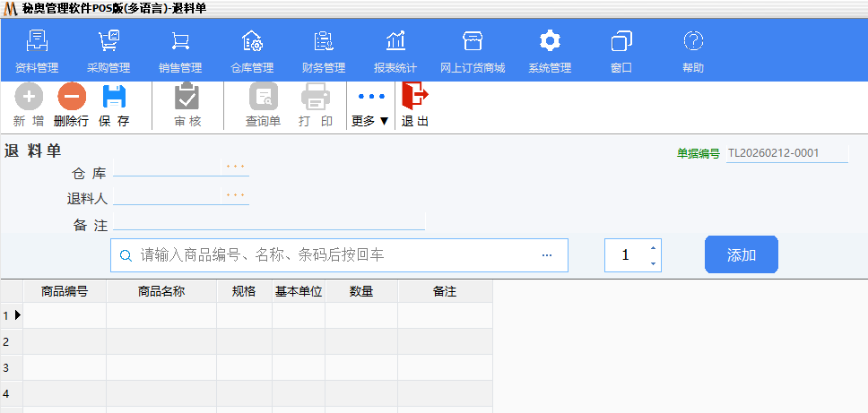The image size is (868, 413).
Task: Click the 审核 audit clipboard icon
Action: click(187, 97)
